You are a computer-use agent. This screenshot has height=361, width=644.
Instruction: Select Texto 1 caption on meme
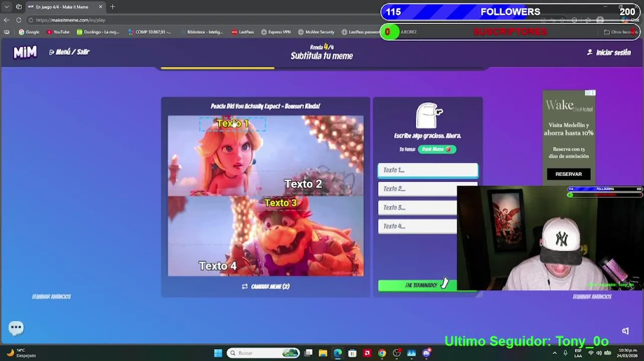click(232, 123)
